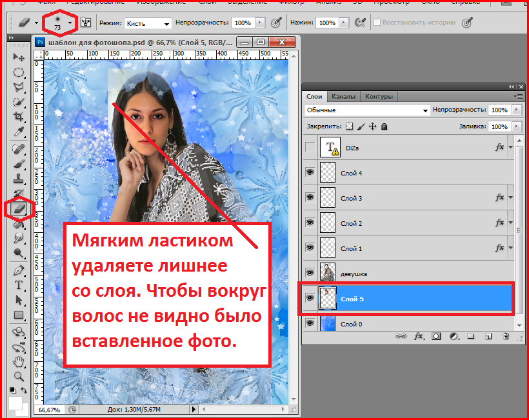
Task: Switch to the Каналы tab
Action: tap(343, 97)
